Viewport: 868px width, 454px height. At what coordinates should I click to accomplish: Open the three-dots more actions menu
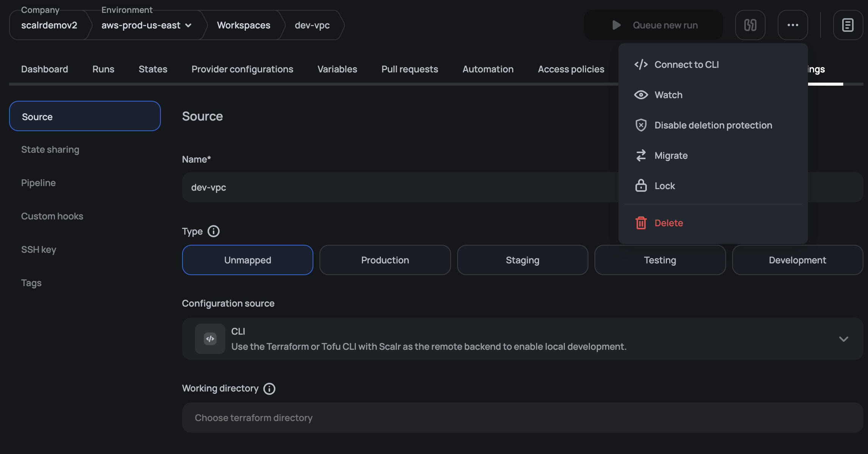click(x=793, y=25)
